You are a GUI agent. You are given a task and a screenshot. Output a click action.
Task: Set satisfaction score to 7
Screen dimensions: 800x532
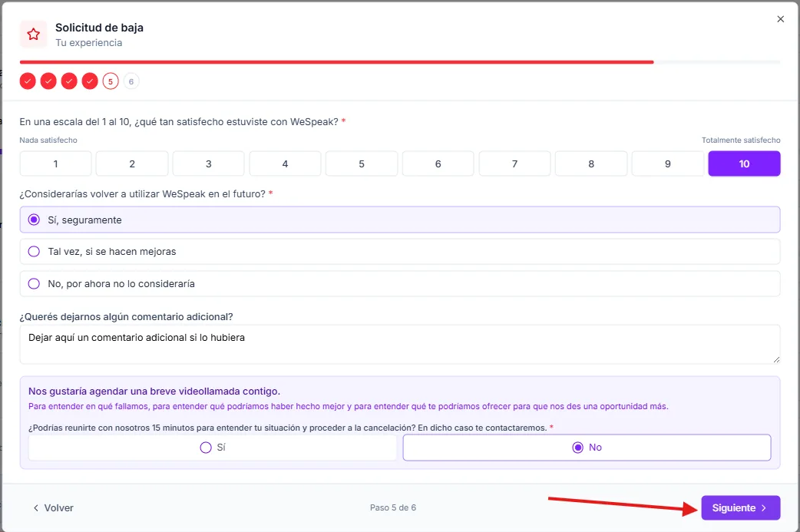click(514, 164)
